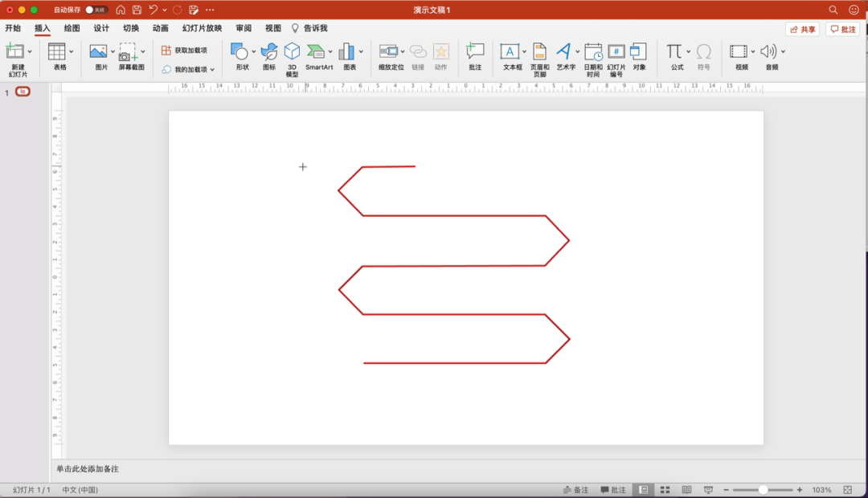The height and width of the screenshot is (498, 868).
Task: Click the Comments (批注) button at top right
Action: [843, 30]
